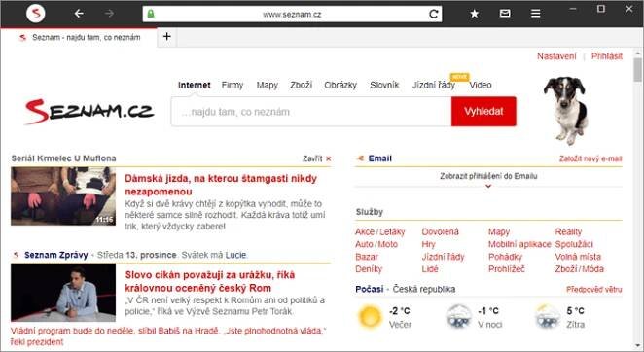Click the sunny weather icon for Večer
Screen dimensions: 644x352
click(370, 317)
